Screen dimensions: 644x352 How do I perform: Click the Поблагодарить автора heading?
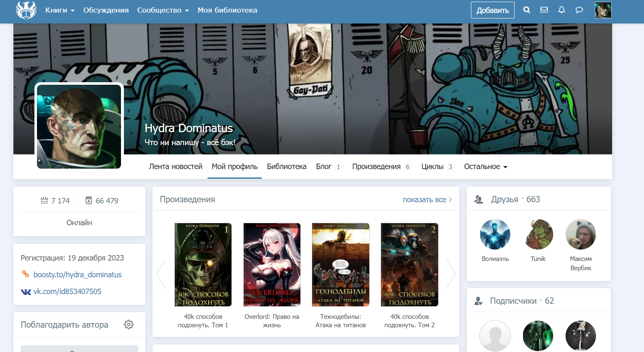[x=64, y=325]
